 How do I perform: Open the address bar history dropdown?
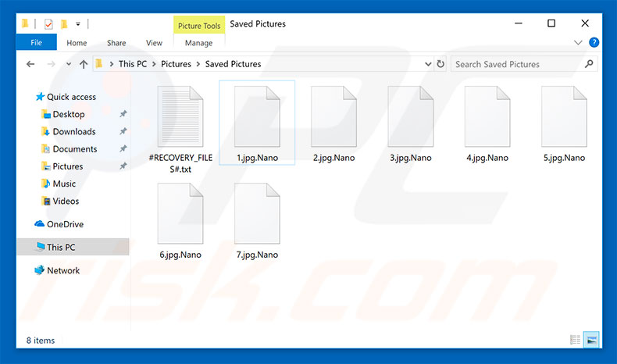(x=428, y=64)
